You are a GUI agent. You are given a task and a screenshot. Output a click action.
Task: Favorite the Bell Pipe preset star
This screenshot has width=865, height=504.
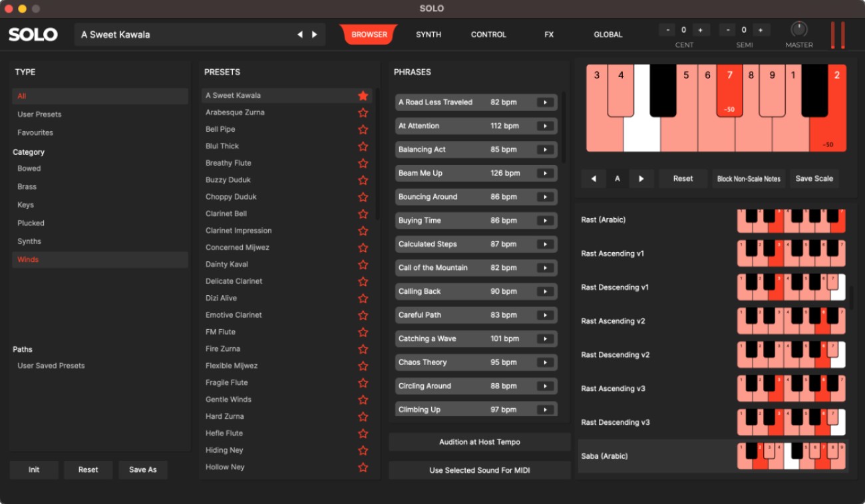pyautogui.click(x=363, y=129)
